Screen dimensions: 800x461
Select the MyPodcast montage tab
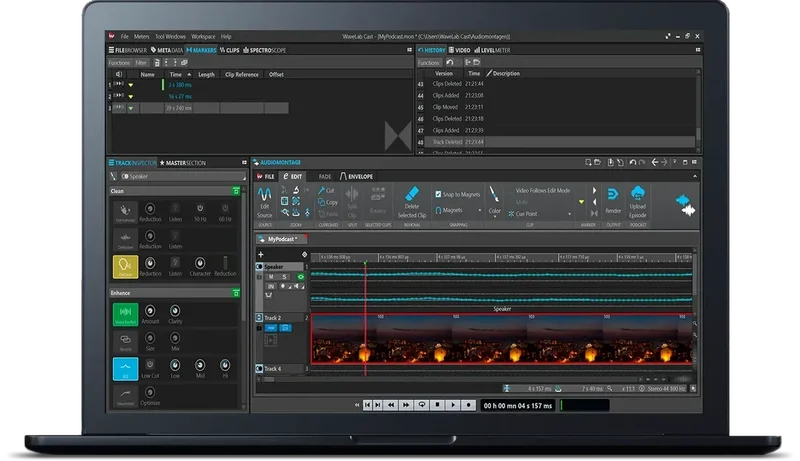(x=281, y=239)
